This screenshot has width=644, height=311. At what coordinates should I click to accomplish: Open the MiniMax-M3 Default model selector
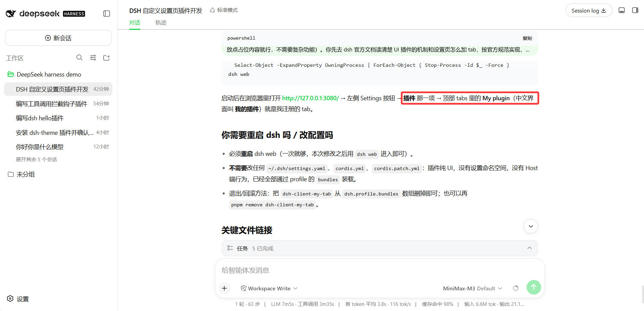coord(472,288)
